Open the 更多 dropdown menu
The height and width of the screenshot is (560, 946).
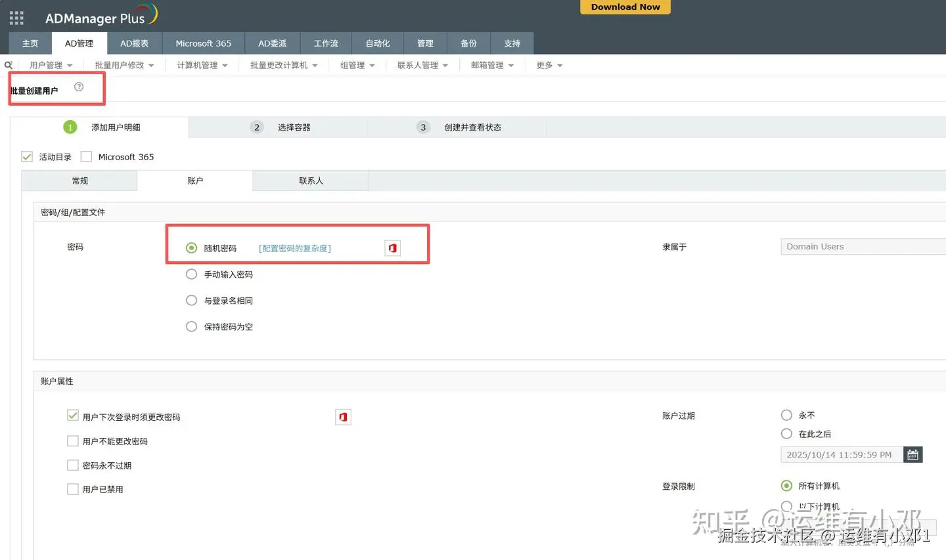click(549, 65)
